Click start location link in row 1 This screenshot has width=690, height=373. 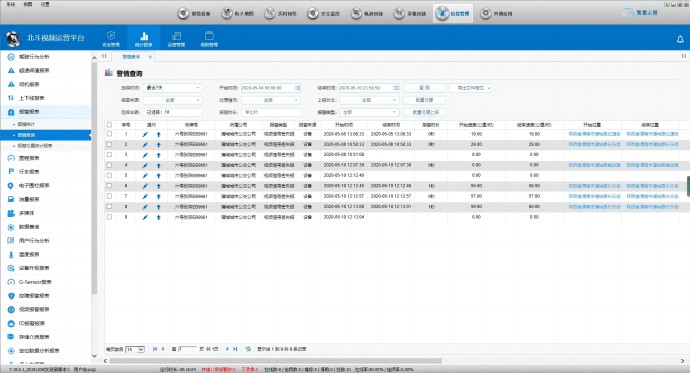pos(594,134)
